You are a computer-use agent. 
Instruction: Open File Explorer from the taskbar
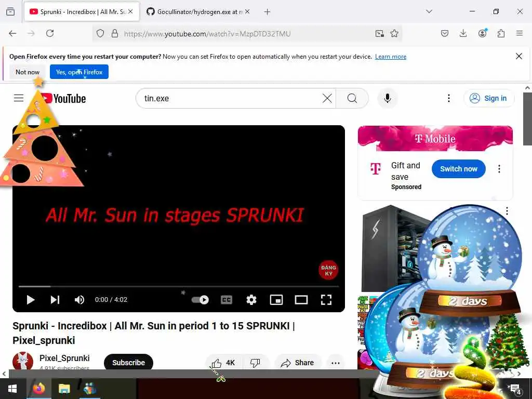point(64,389)
